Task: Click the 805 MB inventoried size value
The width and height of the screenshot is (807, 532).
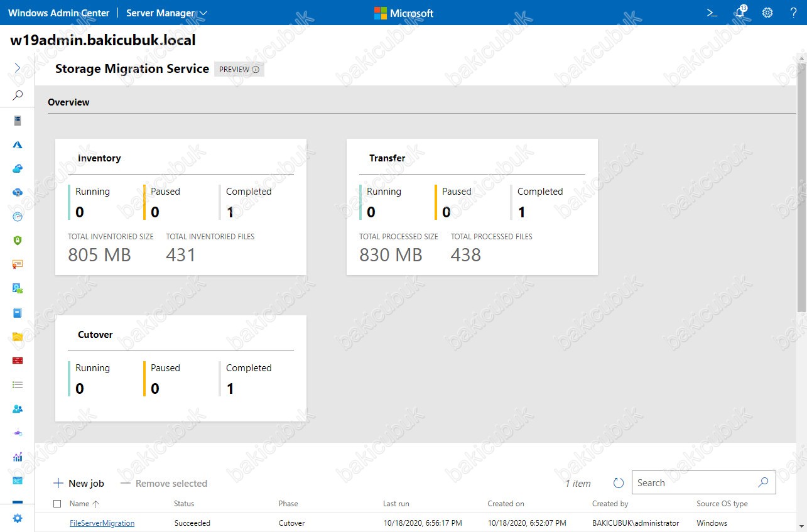Action: [x=99, y=254]
